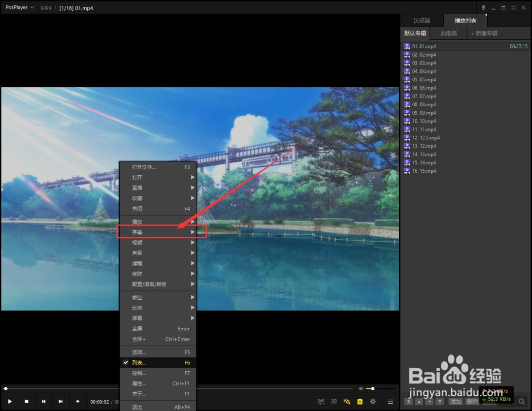
Task: Click the 添加 button under the playlist
Action: click(456, 402)
